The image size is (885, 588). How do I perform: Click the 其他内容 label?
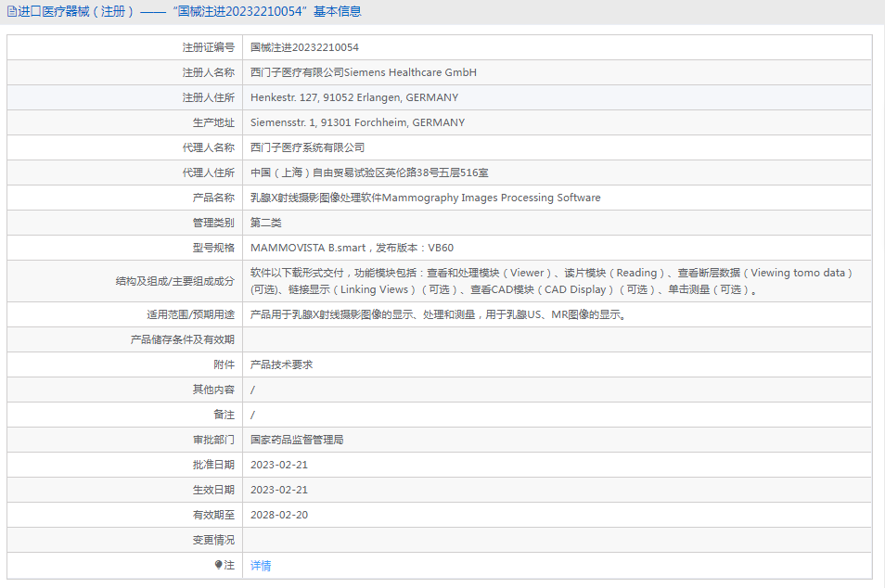213,390
